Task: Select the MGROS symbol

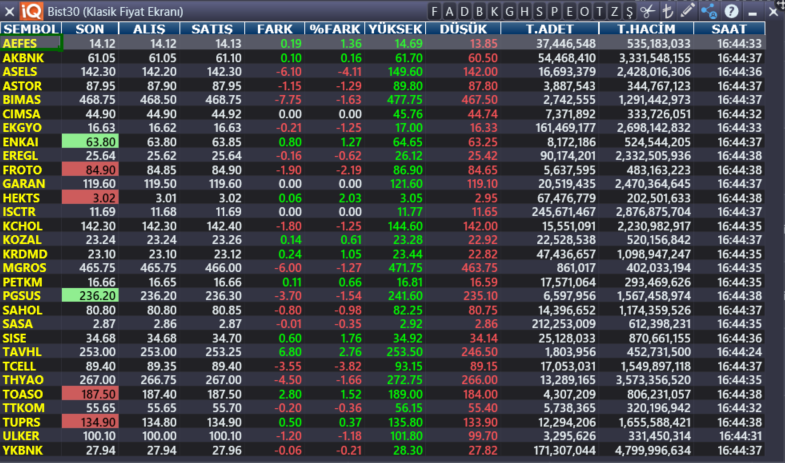Action: pos(24,268)
